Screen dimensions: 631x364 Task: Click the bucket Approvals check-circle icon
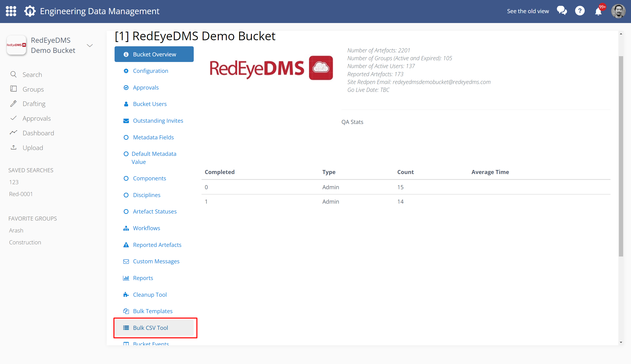coord(126,88)
